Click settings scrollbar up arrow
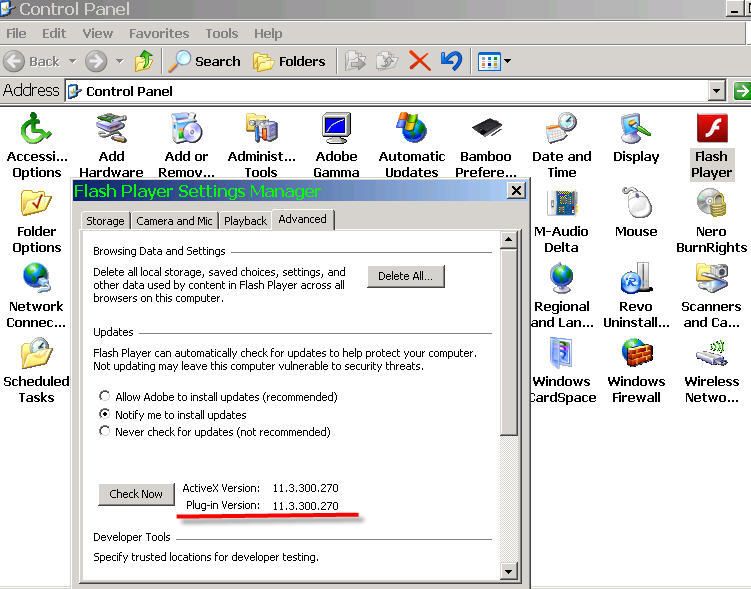751x589 pixels. coord(508,239)
